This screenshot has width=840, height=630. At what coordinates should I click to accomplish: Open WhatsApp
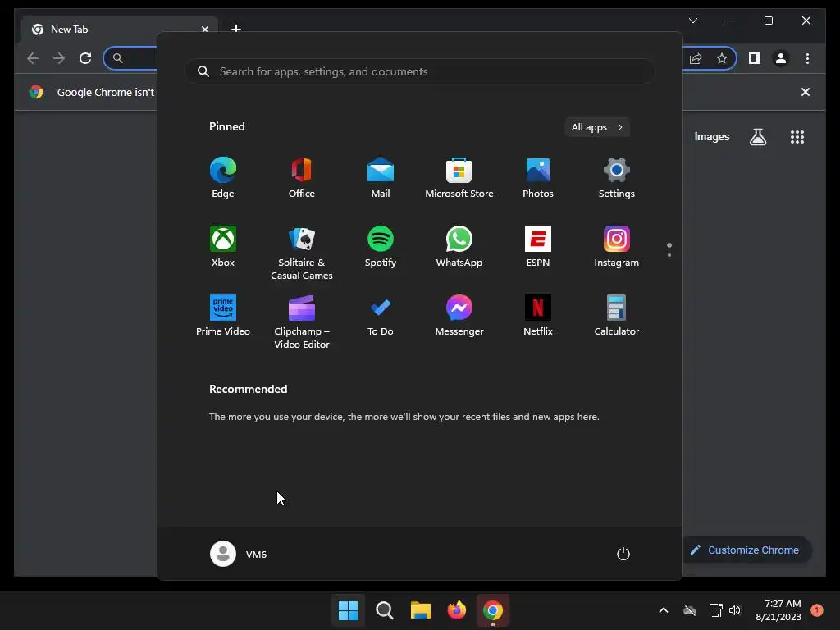pyautogui.click(x=459, y=246)
